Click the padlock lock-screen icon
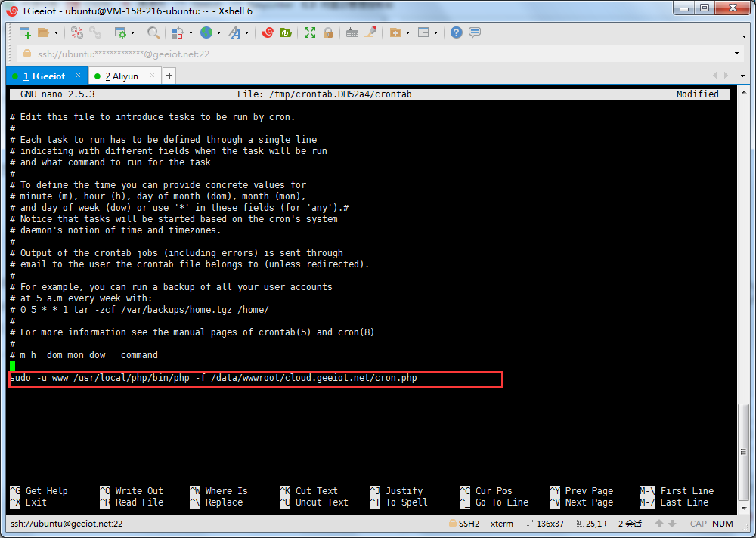This screenshot has width=756, height=538. (x=328, y=32)
